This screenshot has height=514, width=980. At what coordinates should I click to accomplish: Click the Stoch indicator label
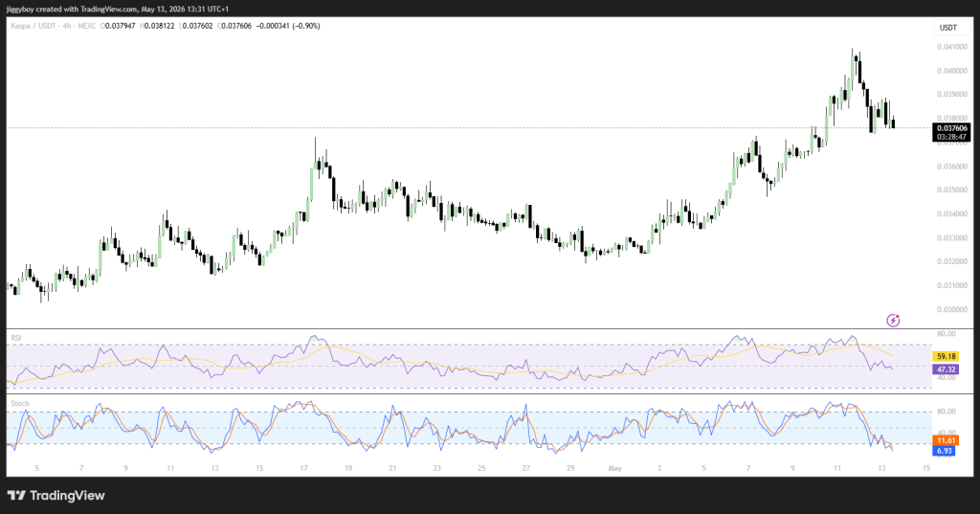(x=20, y=403)
